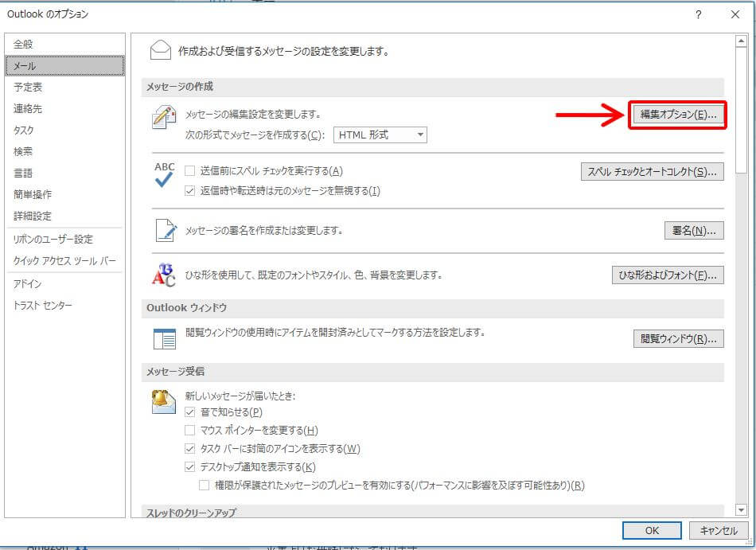Enable マウス ポインターを変更する checkbox

tap(190, 431)
